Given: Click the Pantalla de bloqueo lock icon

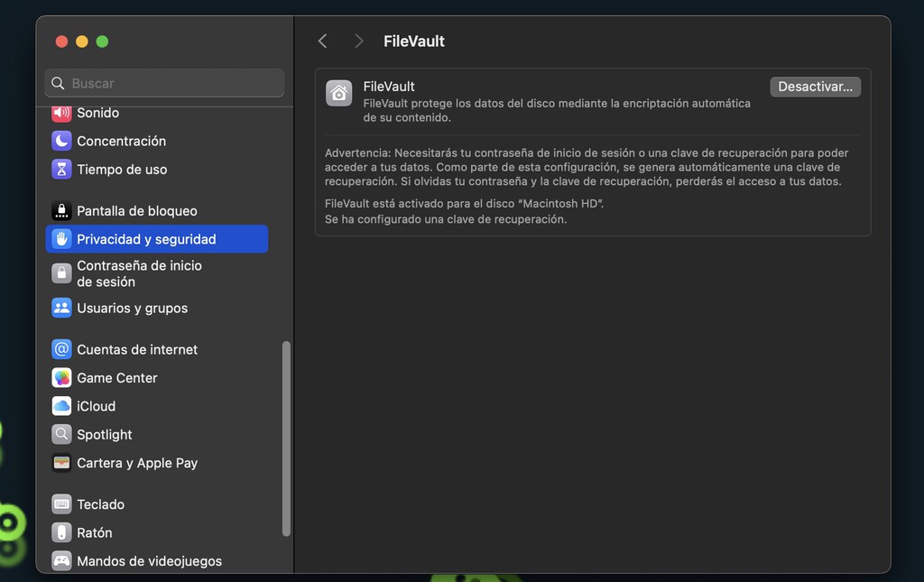Looking at the screenshot, I should [x=61, y=210].
